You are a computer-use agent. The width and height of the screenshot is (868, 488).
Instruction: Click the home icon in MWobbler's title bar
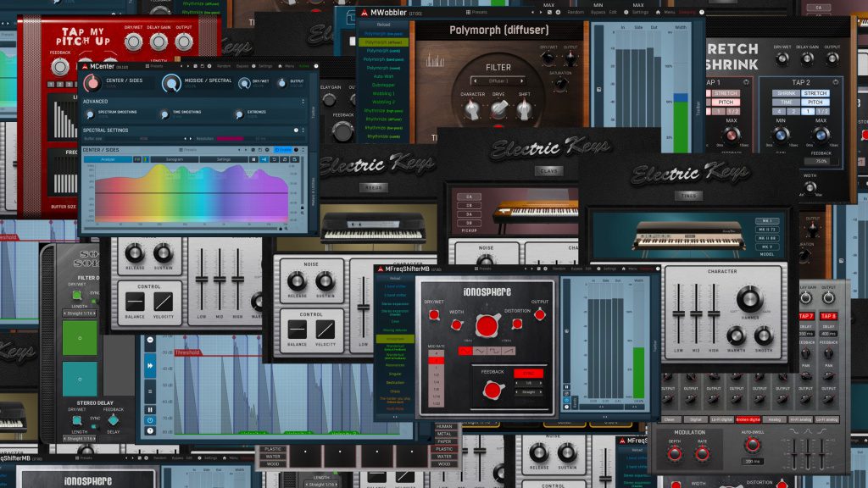(657, 12)
